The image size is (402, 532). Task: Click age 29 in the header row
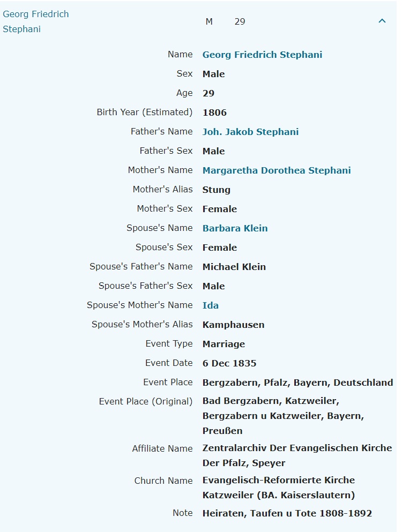(x=240, y=21)
